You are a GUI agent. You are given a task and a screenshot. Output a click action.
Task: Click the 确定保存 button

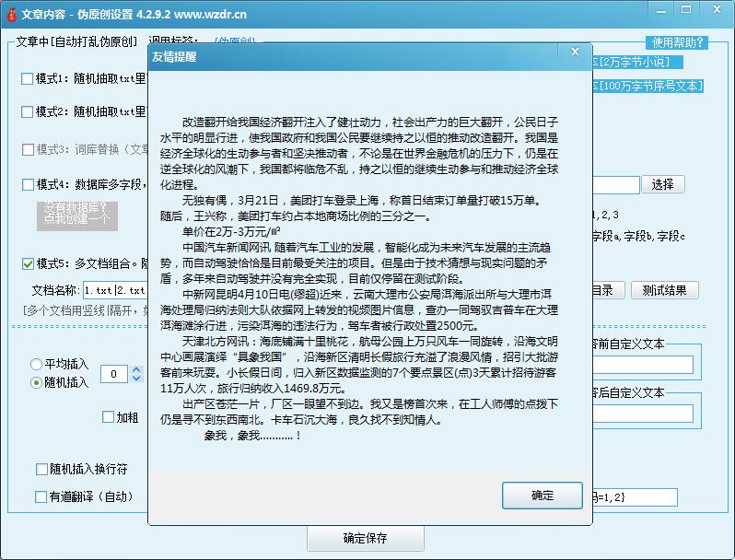[365, 539]
